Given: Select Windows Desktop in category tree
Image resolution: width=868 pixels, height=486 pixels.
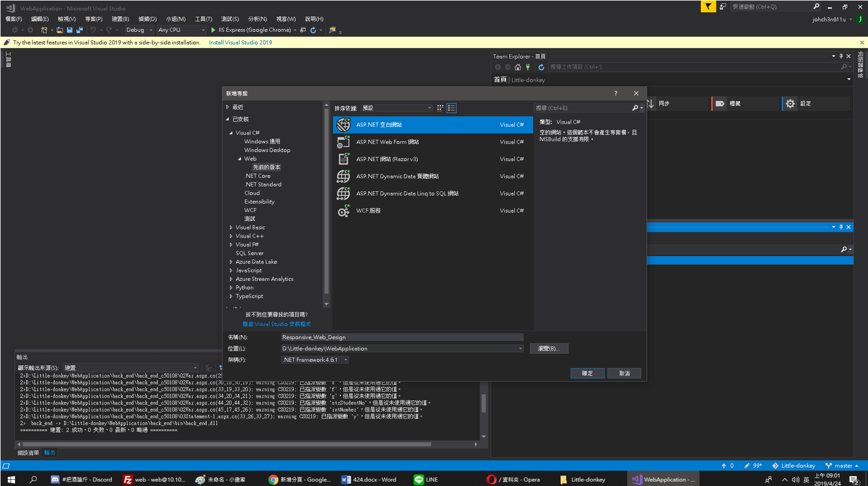Looking at the screenshot, I should click(267, 150).
